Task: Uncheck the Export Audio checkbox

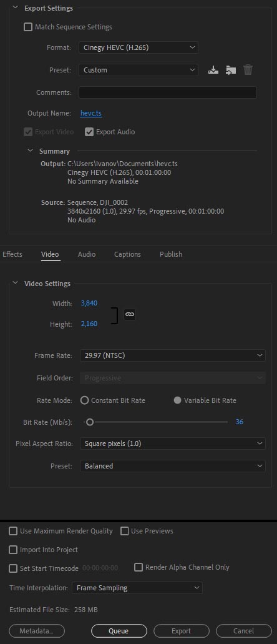Action: click(x=89, y=132)
